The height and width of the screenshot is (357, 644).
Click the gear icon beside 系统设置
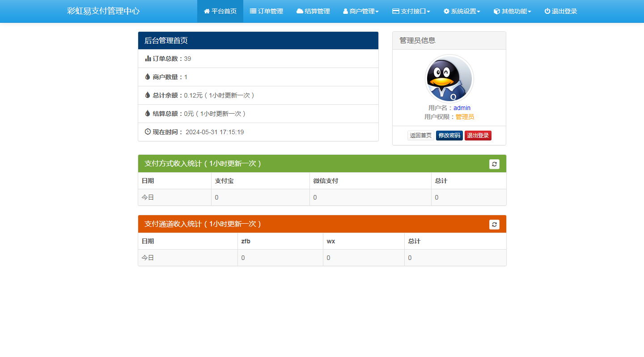click(x=446, y=11)
